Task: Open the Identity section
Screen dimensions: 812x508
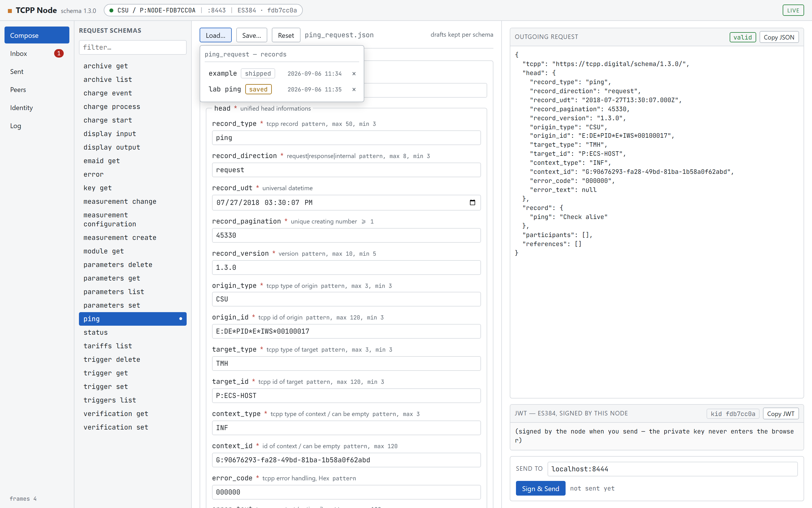Action: coord(37,108)
